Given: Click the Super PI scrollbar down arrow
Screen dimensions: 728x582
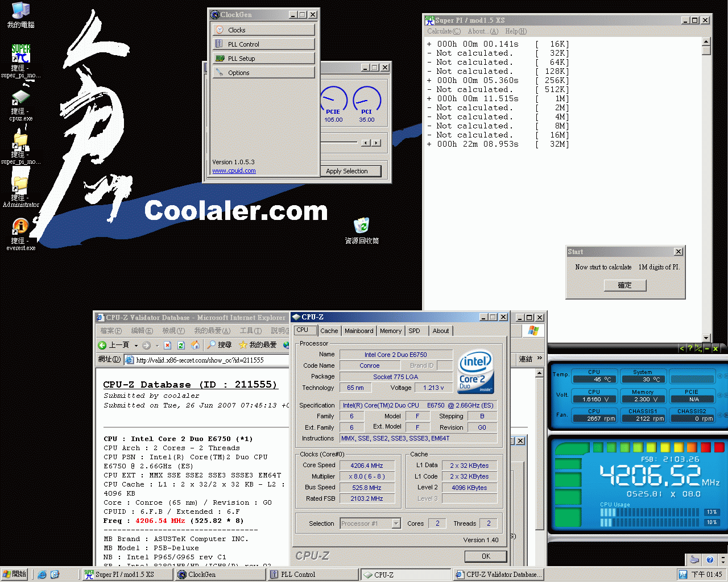Looking at the screenshot, I should click(706, 338).
